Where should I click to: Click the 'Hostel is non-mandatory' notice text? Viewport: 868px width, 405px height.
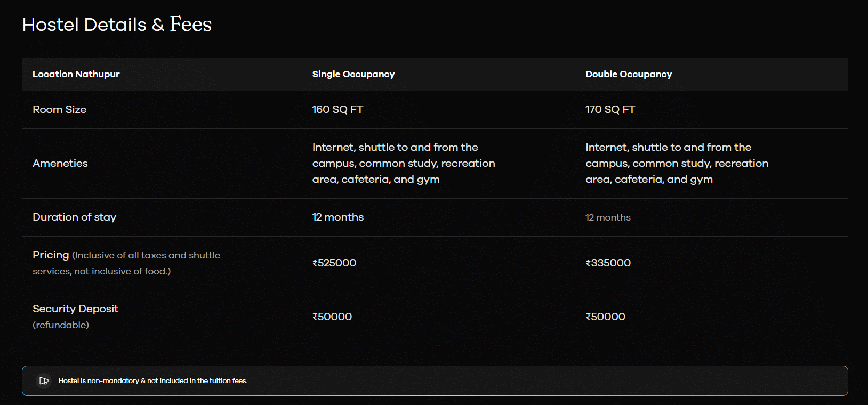(x=152, y=381)
